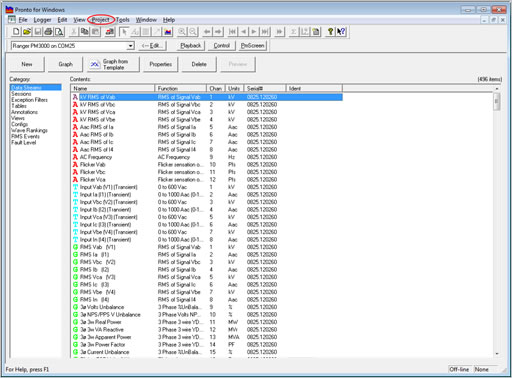Open the Edit menu
This screenshot has width=512, height=378.
(62, 20)
